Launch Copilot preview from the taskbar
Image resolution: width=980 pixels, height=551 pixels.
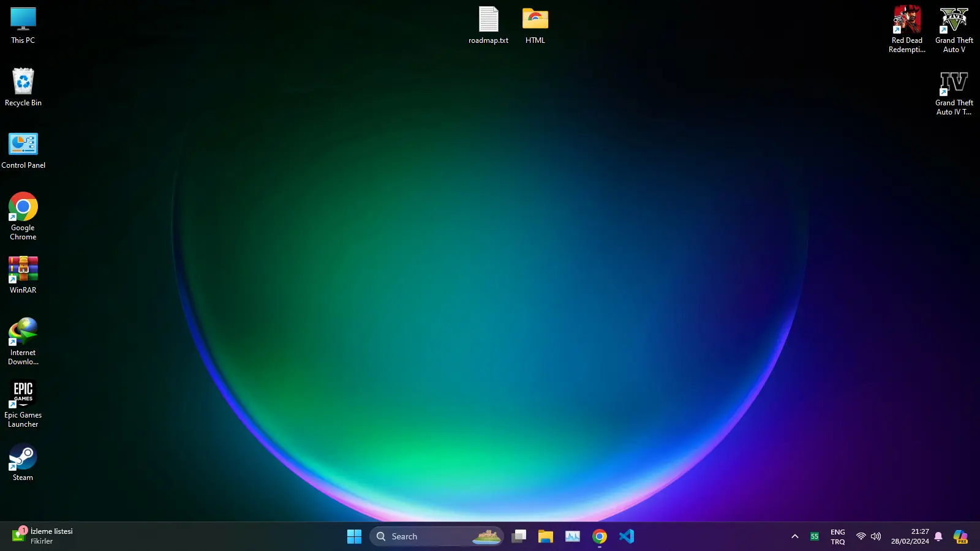tap(961, 537)
